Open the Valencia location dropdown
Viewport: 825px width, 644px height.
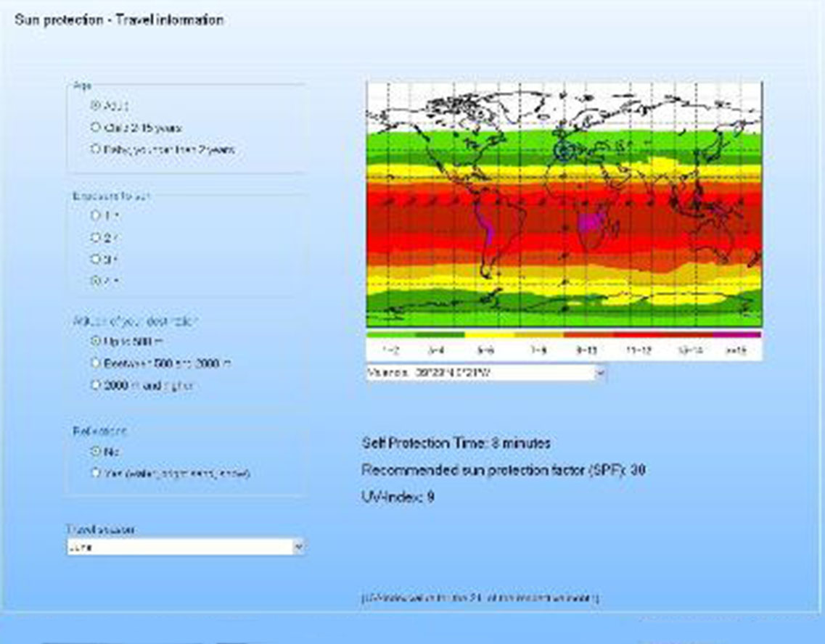[485, 373]
